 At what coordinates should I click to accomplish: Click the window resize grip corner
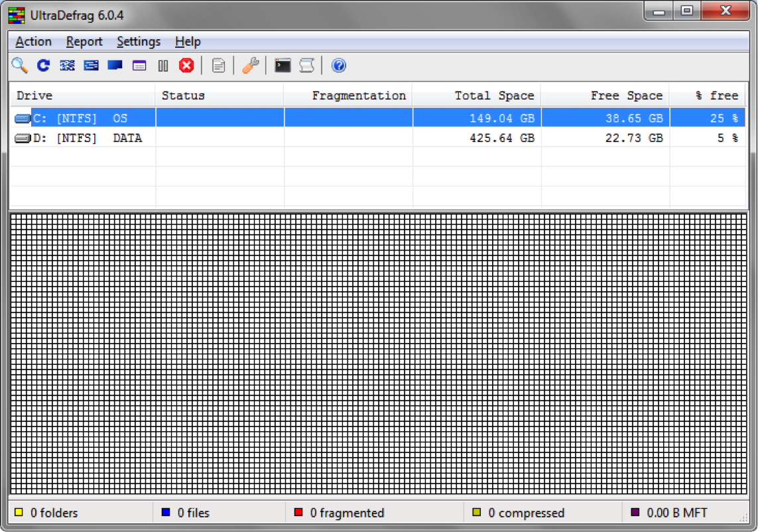[x=743, y=518]
